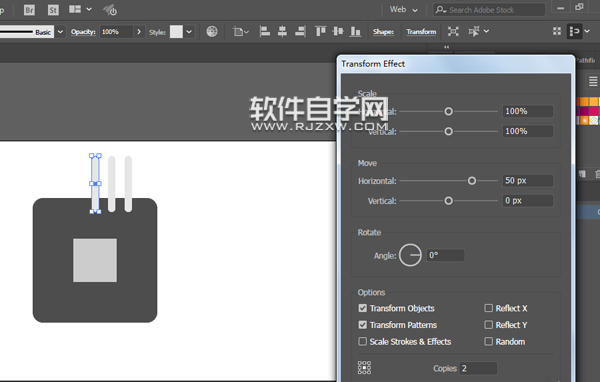600x382 pixels.
Task: Enable the Reflect X checkbox
Action: pyautogui.click(x=488, y=308)
